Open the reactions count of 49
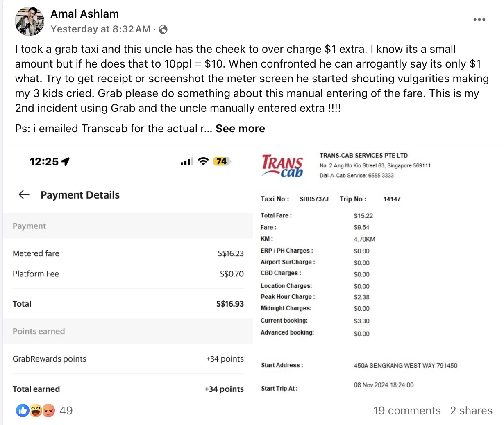The height and width of the screenshot is (425, 504). coord(66,411)
